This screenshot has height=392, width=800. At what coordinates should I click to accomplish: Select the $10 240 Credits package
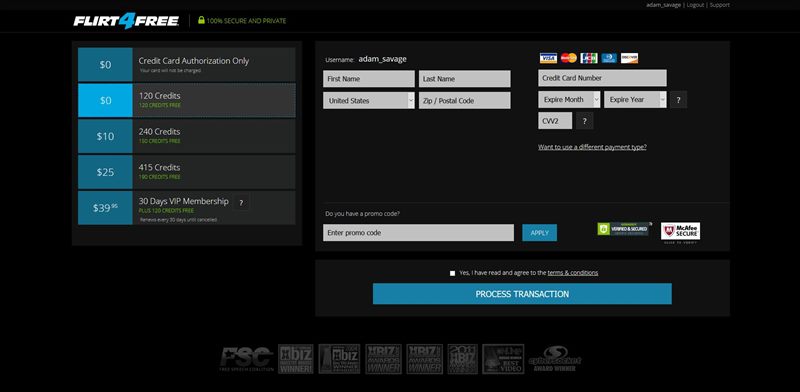click(187, 136)
